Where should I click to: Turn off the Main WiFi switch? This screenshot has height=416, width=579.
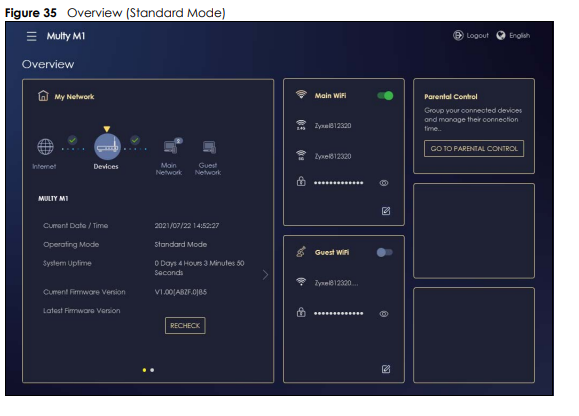(385, 96)
